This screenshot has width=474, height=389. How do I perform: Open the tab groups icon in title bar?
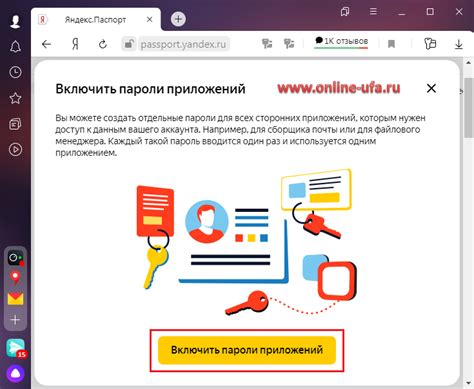pyautogui.click(x=345, y=12)
